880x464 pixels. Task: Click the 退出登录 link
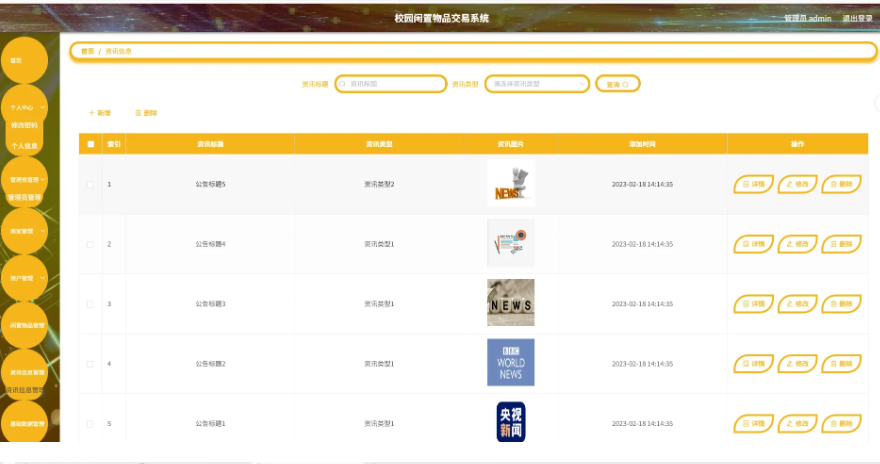(857, 18)
